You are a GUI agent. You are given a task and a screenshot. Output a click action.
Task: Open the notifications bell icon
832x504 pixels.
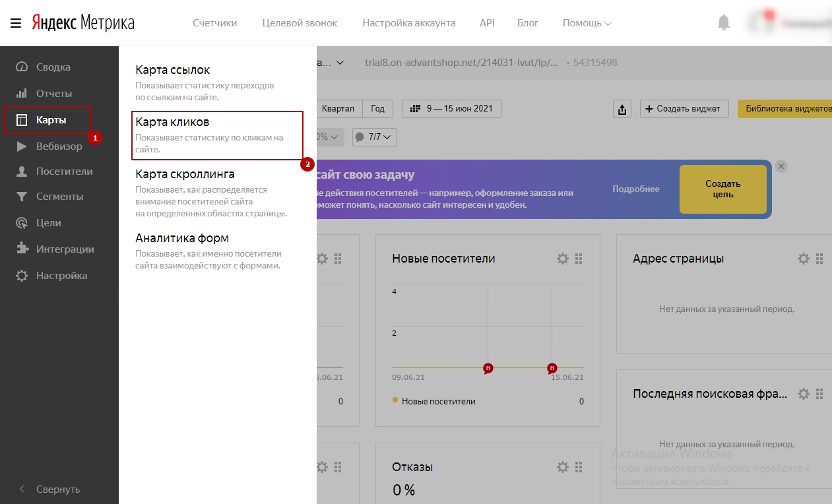(723, 22)
